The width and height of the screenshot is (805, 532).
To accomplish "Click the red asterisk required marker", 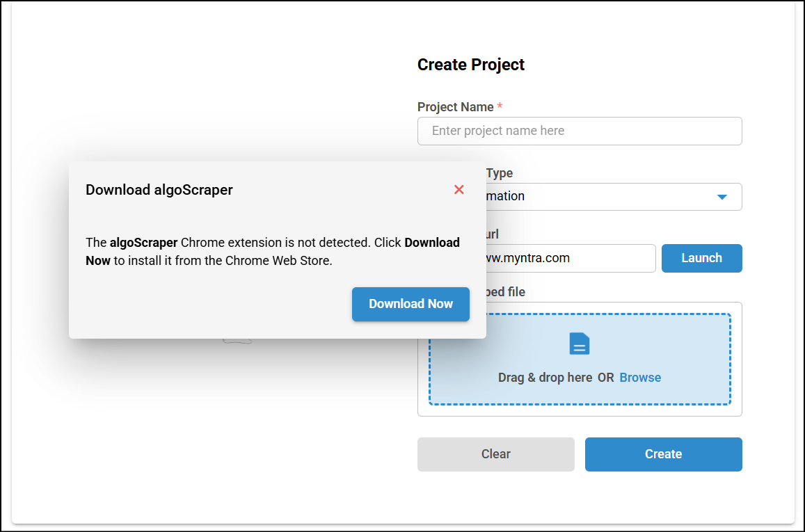I will (x=500, y=107).
